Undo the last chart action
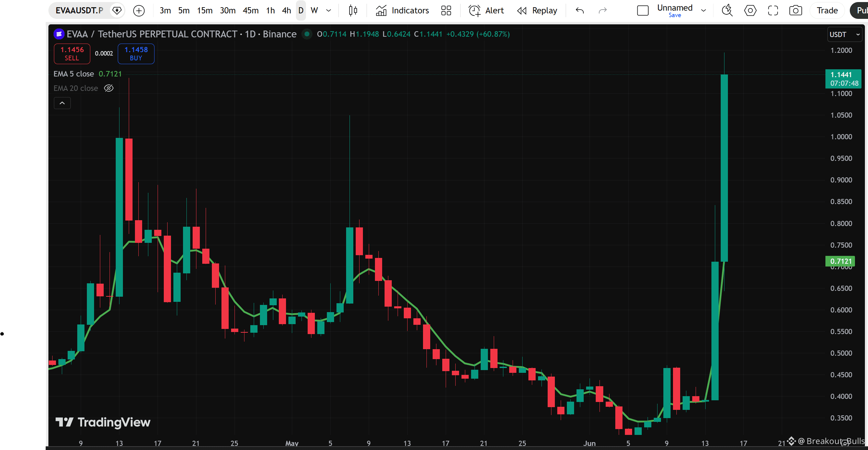This screenshot has height=450, width=868. coord(580,11)
